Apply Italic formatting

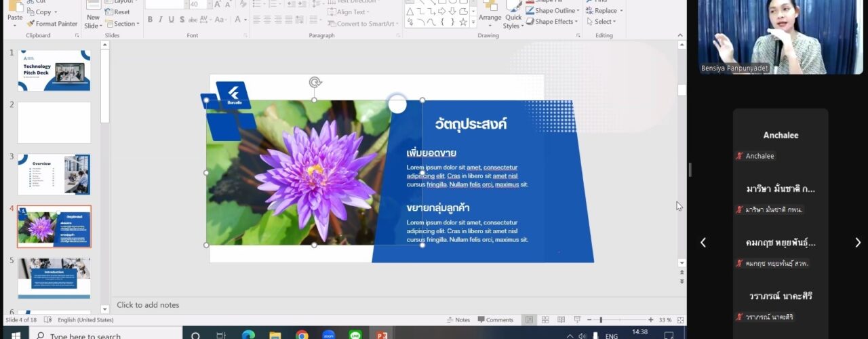pos(161,20)
